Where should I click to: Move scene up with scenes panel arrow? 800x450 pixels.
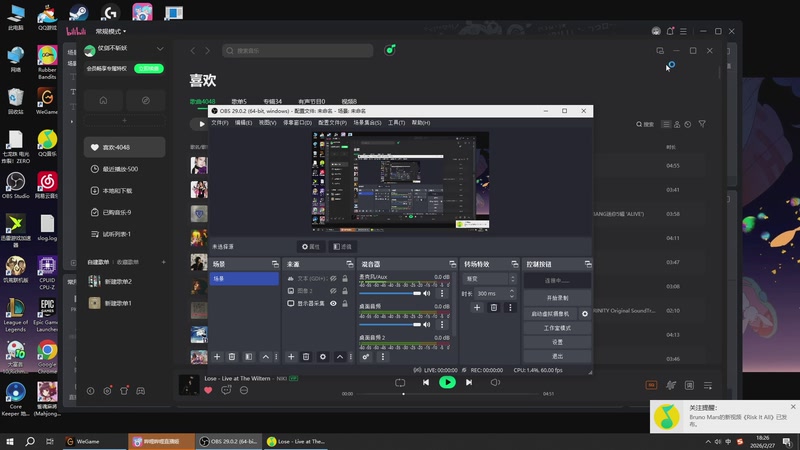[x=265, y=357]
